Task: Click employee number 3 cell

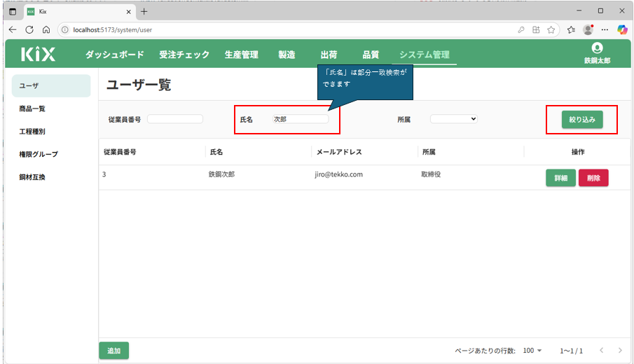Action: point(104,174)
